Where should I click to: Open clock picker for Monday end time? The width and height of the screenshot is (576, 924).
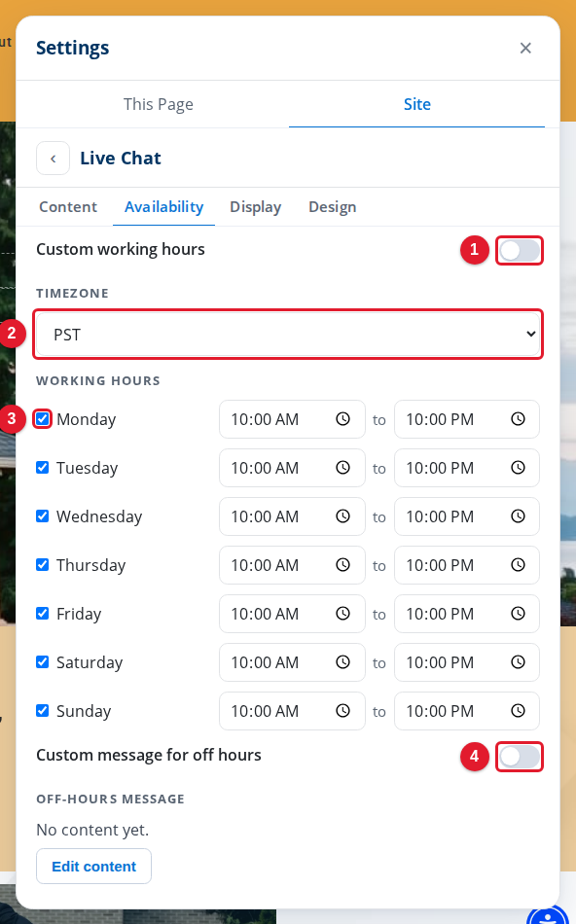click(518, 419)
